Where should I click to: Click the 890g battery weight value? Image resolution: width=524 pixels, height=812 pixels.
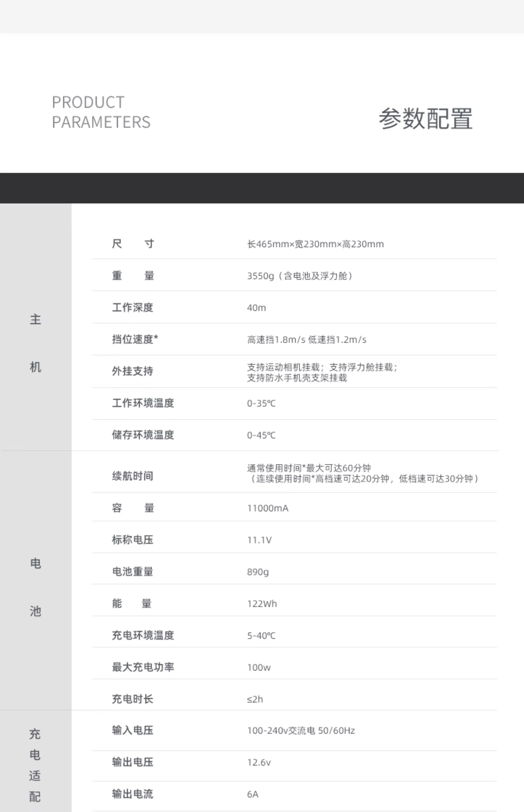(x=258, y=572)
